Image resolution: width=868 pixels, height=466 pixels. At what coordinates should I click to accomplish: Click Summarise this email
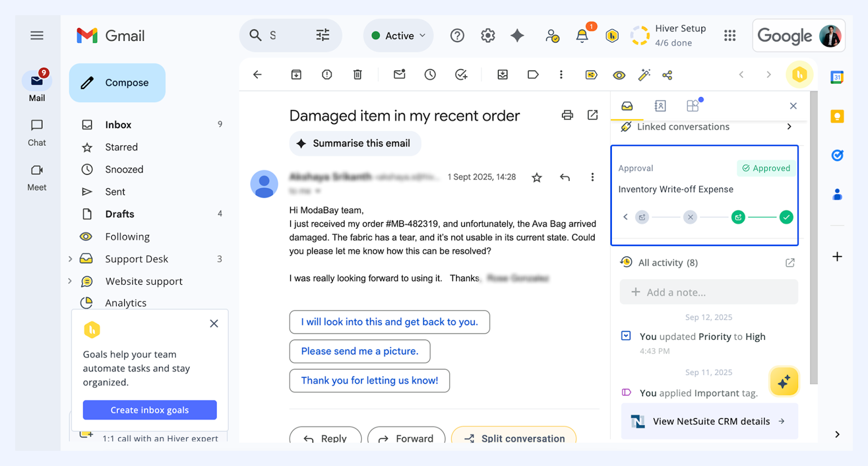click(x=355, y=143)
